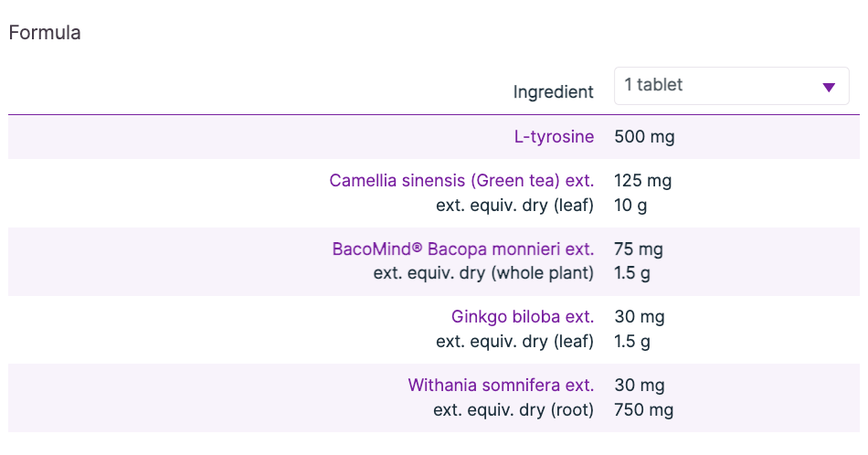Click the leaf equivalent label under Green tea
This screenshot has height=455, width=868.
tap(514, 206)
